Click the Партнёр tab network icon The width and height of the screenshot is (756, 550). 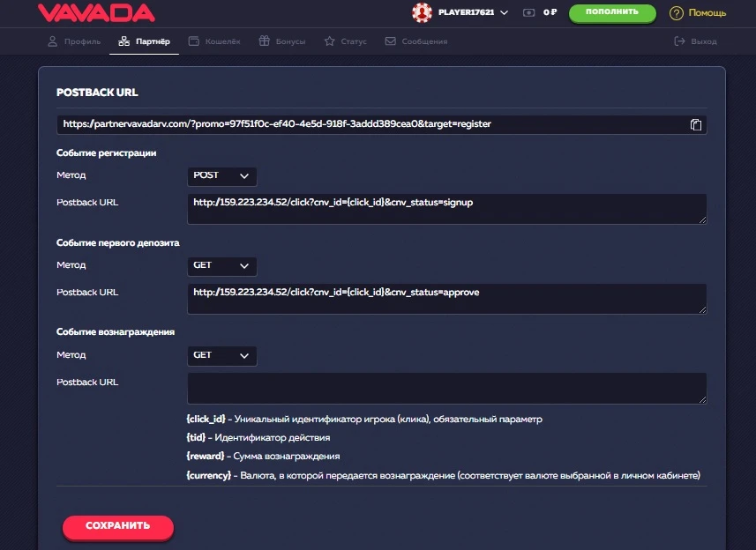click(124, 41)
